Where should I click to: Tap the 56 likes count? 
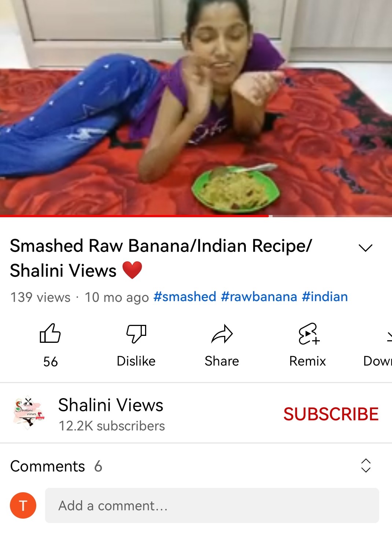tap(51, 362)
